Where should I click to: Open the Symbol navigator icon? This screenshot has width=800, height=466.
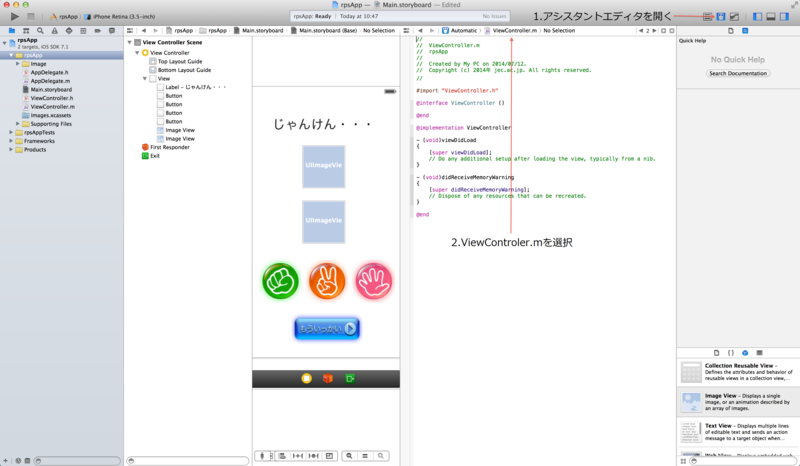tap(26, 31)
